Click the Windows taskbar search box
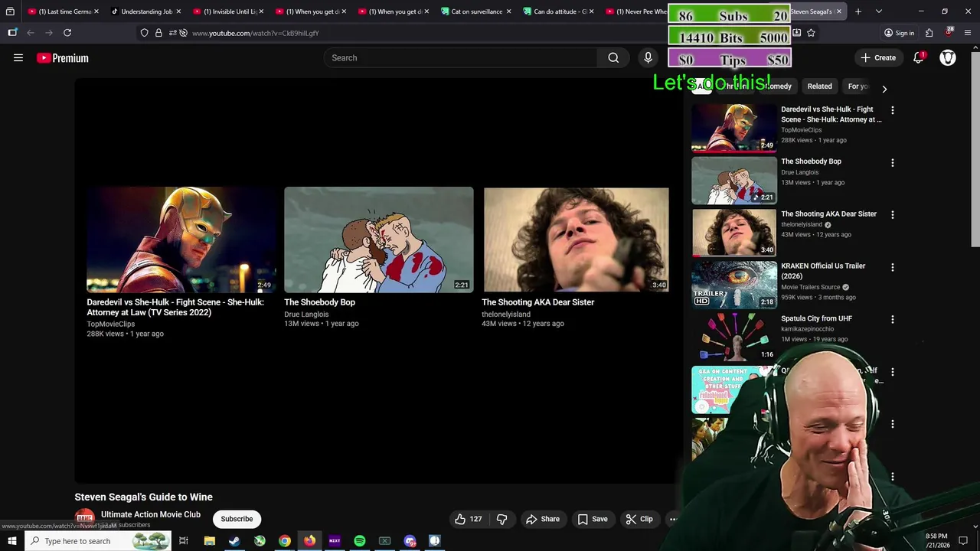This screenshot has height=551, width=980. 98,541
